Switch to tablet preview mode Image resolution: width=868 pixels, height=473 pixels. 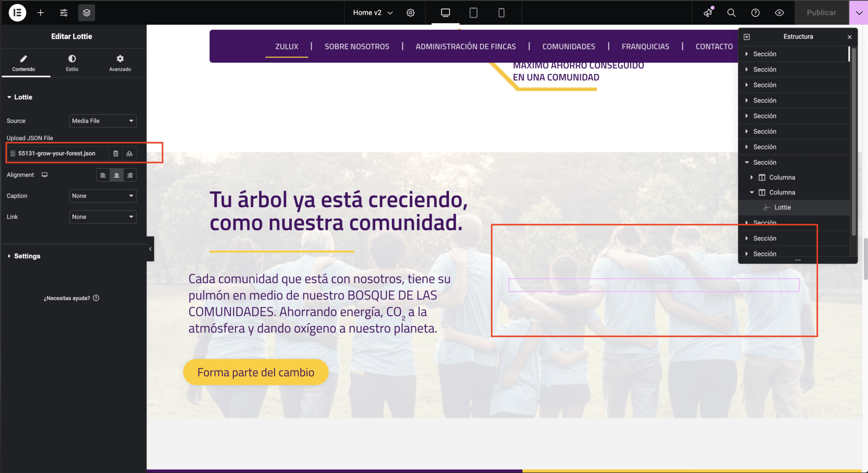point(473,13)
